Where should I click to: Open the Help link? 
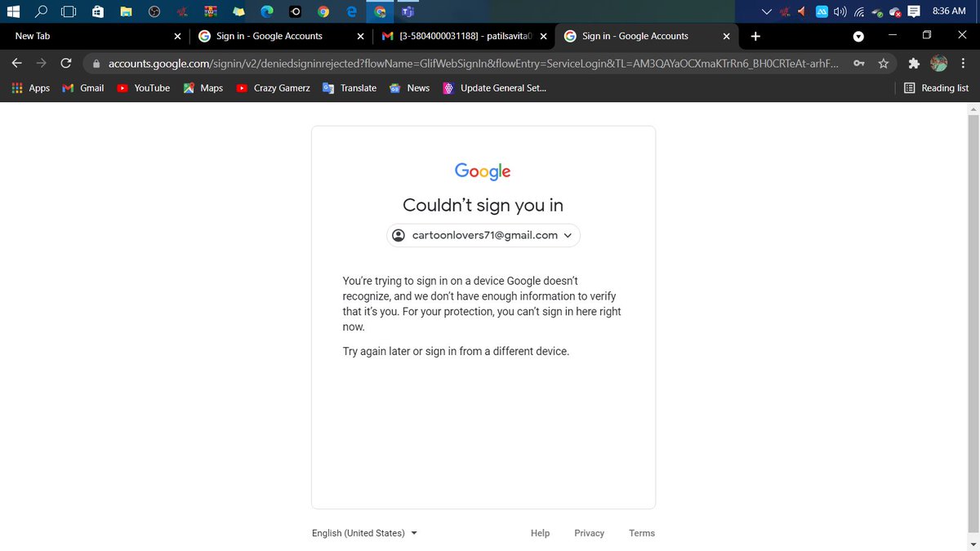pos(540,533)
